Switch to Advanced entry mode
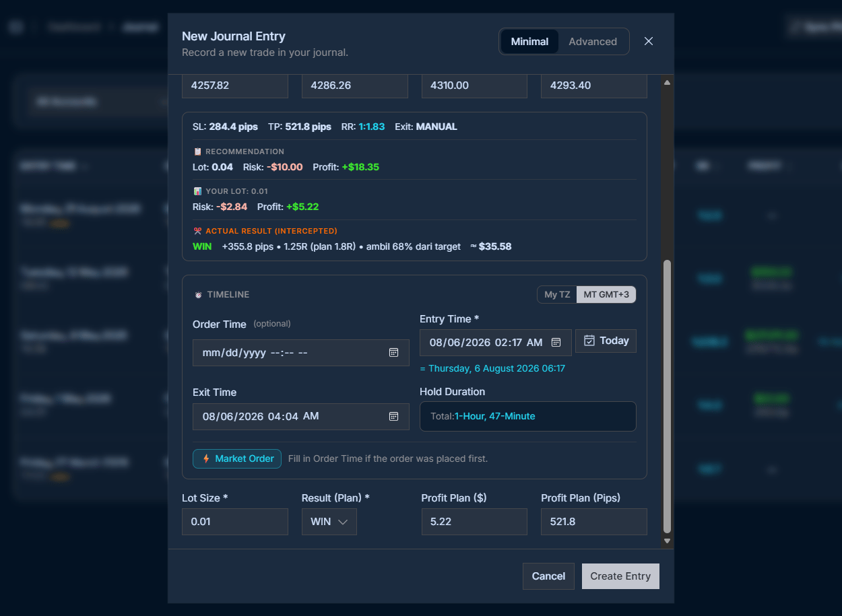Image resolution: width=842 pixels, height=616 pixels. tap(593, 41)
